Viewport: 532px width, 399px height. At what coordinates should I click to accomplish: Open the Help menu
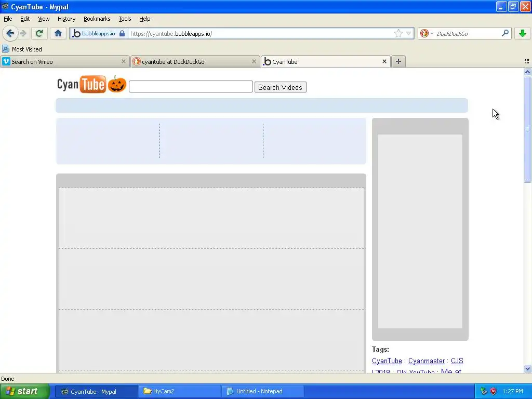click(144, 19)
